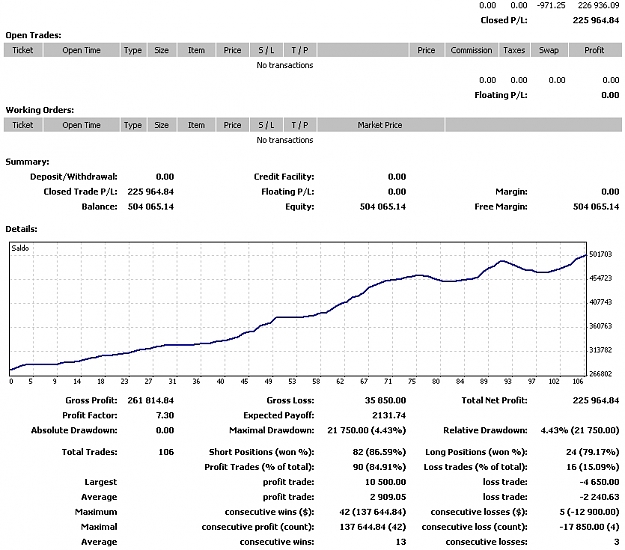
Task: Click Ticket header in Open Trades table
Action: pyautogui.click(x=23, y=50)
